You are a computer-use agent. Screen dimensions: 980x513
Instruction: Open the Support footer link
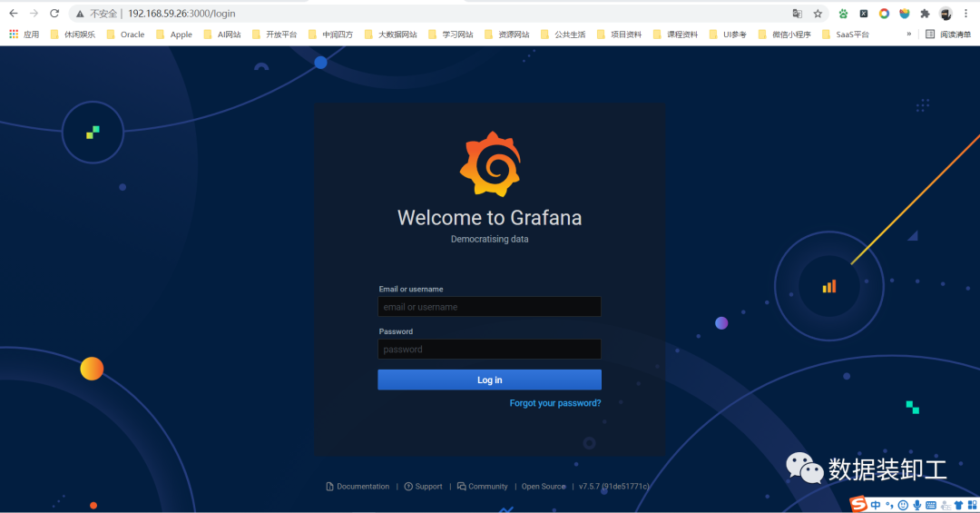tap(423, 486)
